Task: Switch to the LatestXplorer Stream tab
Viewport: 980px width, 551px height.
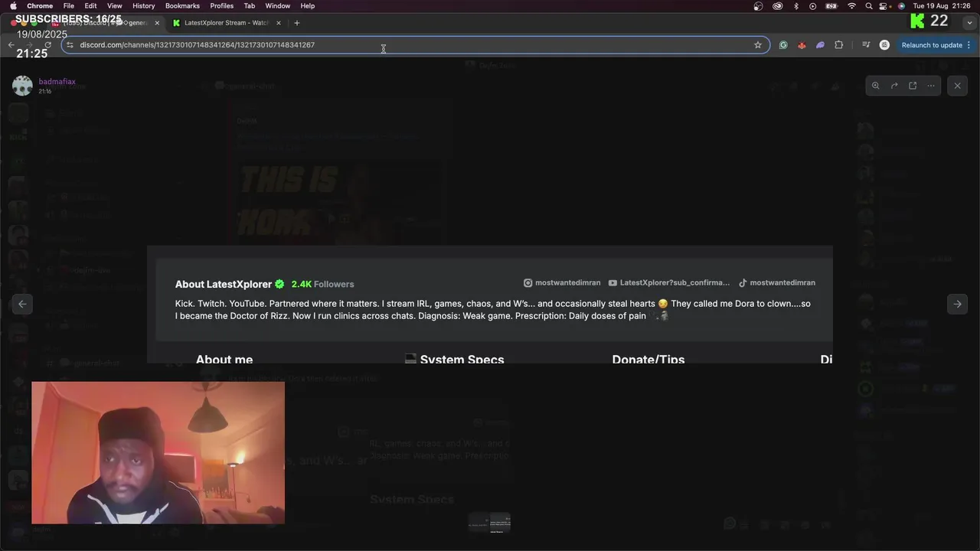Action: click(226, 23)
